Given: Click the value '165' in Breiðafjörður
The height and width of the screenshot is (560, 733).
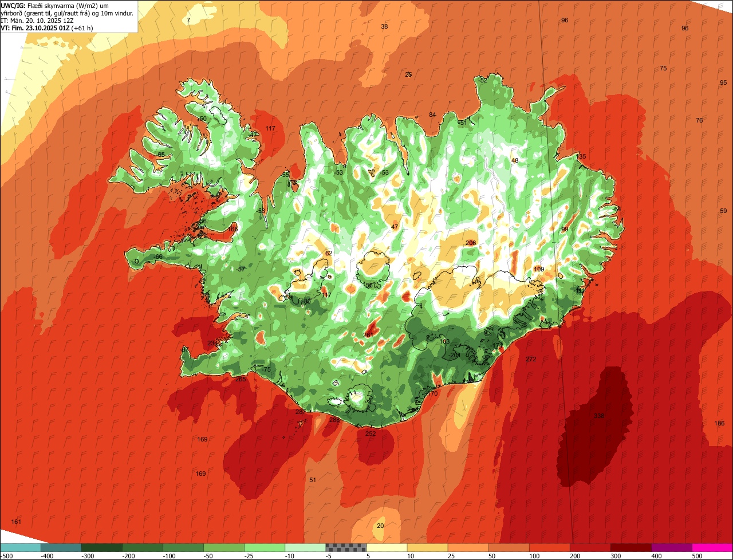Looking at the screenshot, I should pos(232,229).
